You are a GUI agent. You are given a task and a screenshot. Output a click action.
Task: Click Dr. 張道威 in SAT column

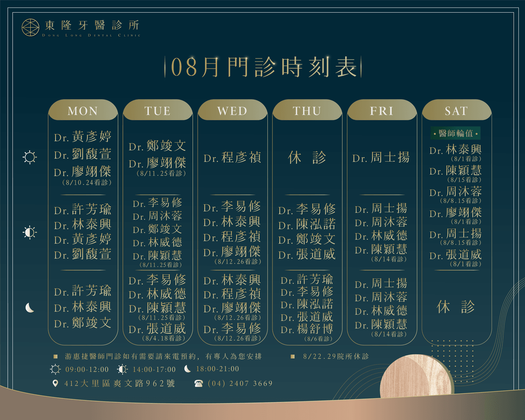click(456, 255)
